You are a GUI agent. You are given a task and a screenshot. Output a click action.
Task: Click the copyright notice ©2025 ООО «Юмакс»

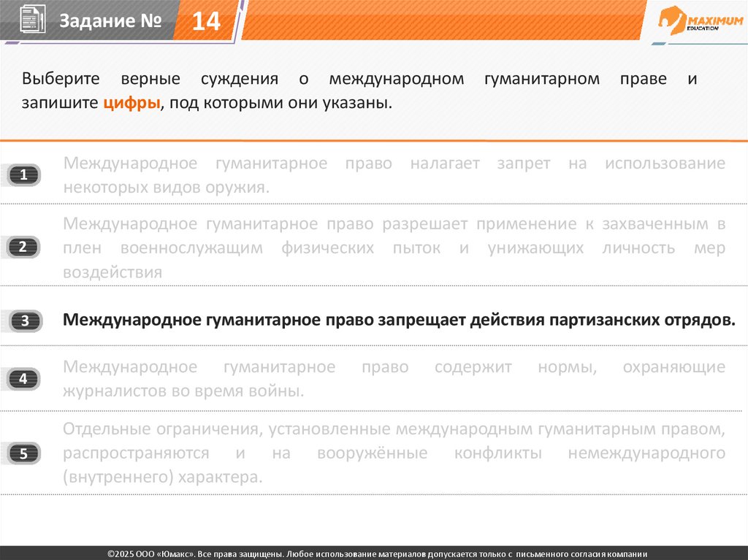[x=377, y=554]
